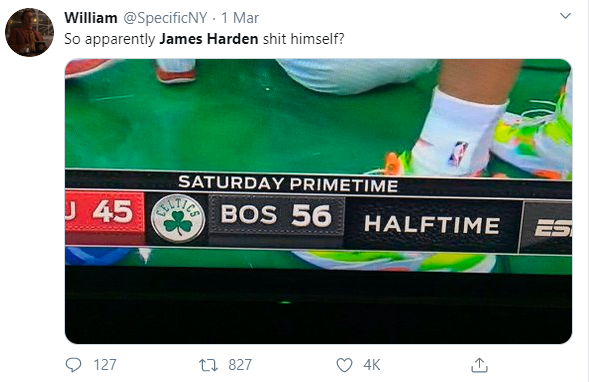View the 827 retweets count

240,365
